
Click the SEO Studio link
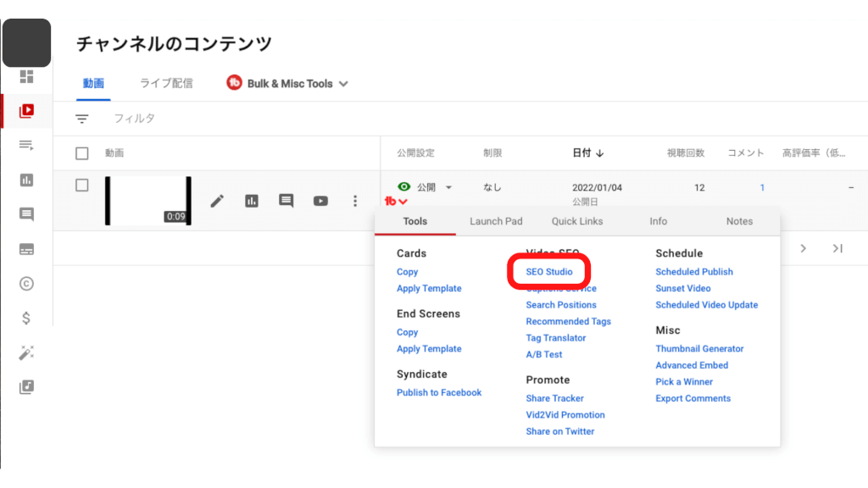548,272
